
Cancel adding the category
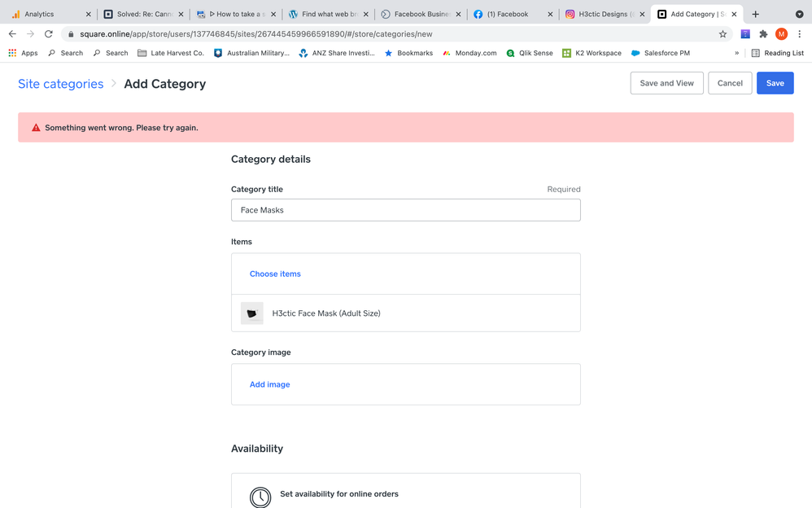pos(730,83)
